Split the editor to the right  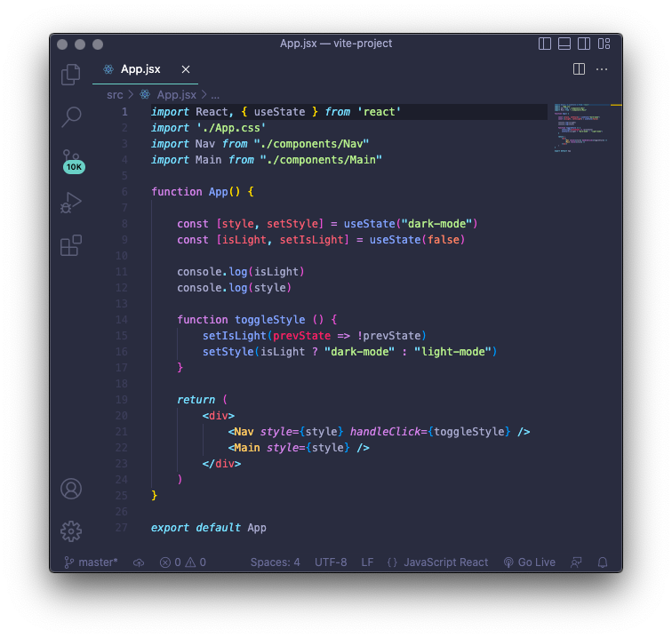coord(579,69)
